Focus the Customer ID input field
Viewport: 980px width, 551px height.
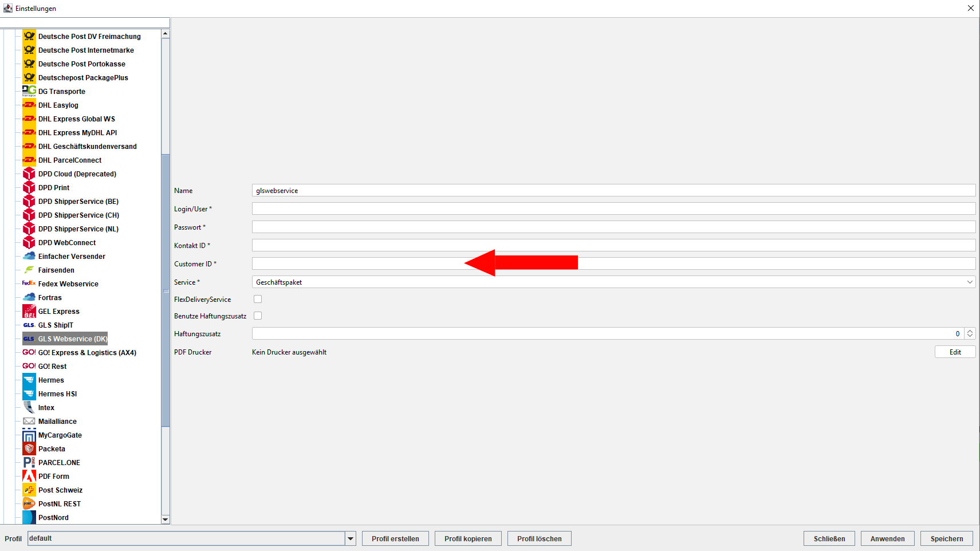(613, 263)
